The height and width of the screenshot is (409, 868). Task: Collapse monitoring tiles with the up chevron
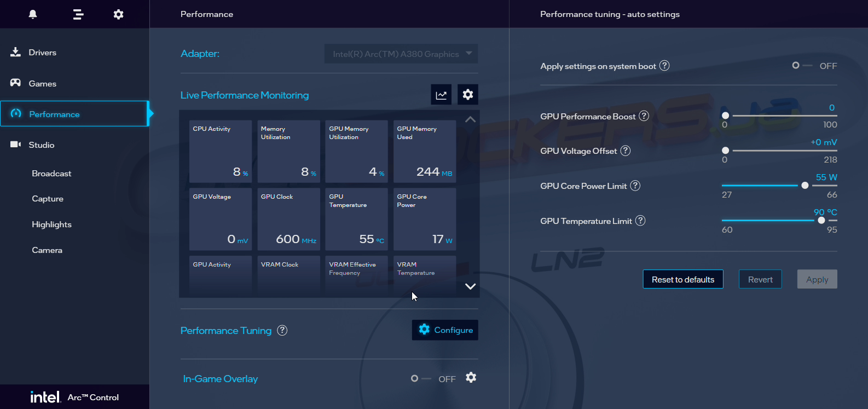coord(470,119)
